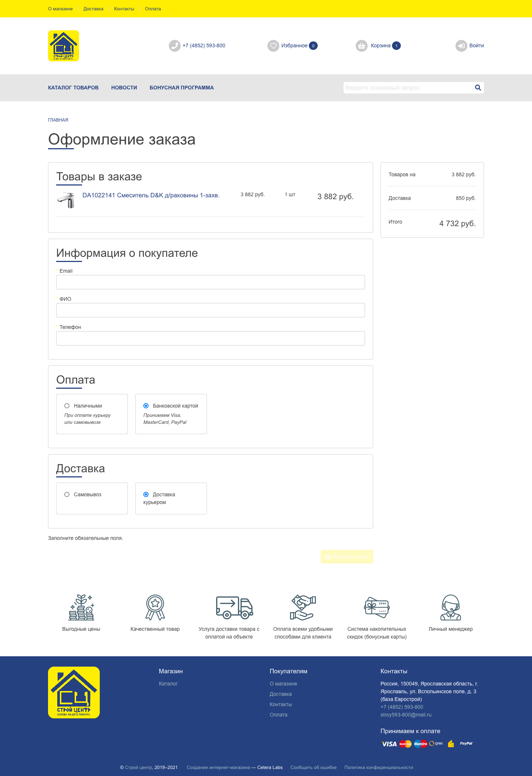The image size is (532, 776).
Task: Open the DA1022141 Смеситель product link
Action: coord(151,195)
